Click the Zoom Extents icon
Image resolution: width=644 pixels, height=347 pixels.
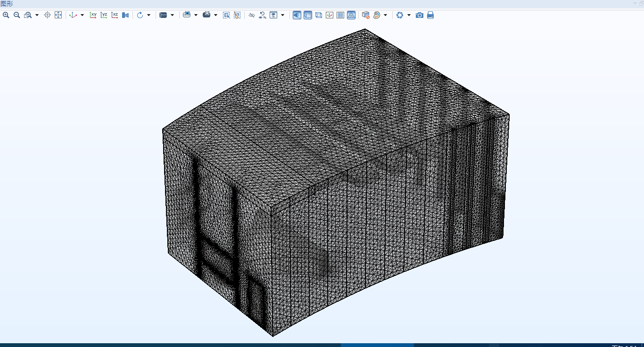point(58,15)
